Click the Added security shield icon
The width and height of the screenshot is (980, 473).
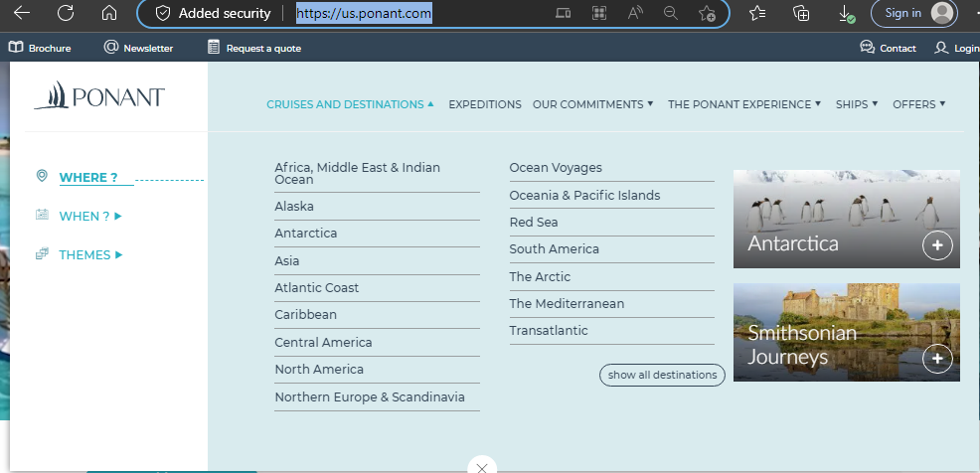click(x=162, y=13)
